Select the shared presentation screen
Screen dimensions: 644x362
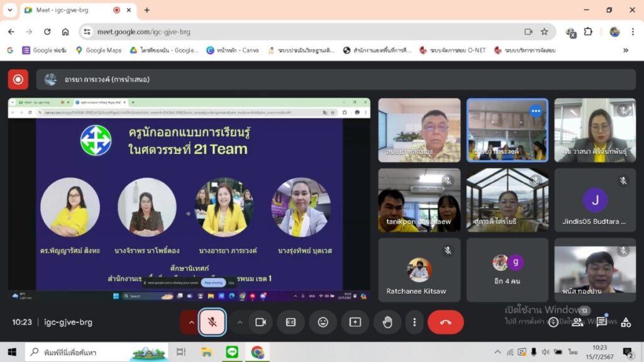tap(189, 200)
